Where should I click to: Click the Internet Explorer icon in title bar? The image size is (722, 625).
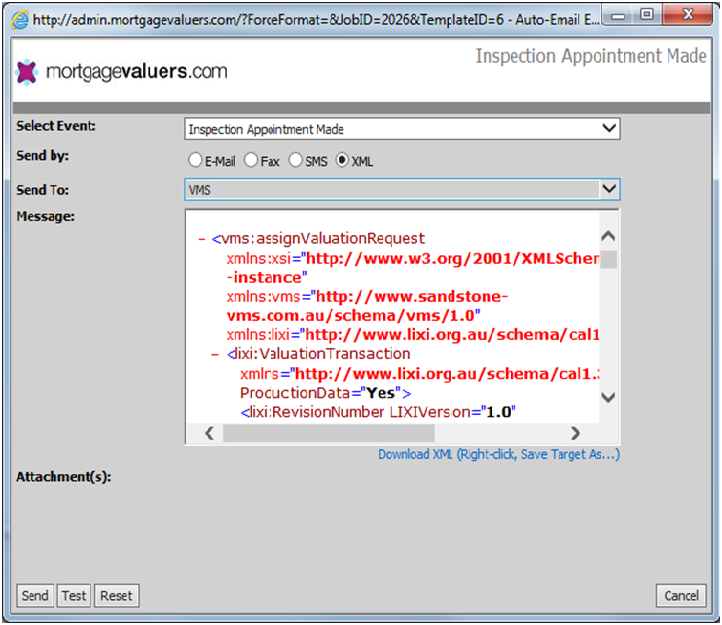(20, 20)
